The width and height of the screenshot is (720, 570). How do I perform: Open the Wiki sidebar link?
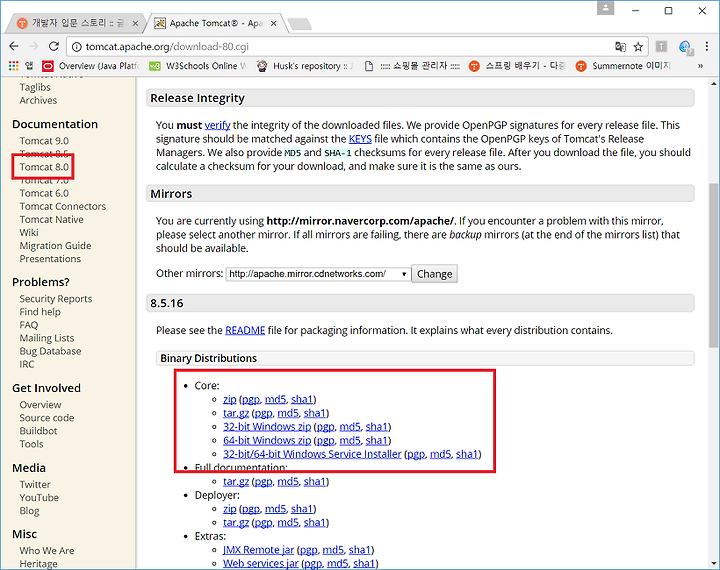[29, 232]
